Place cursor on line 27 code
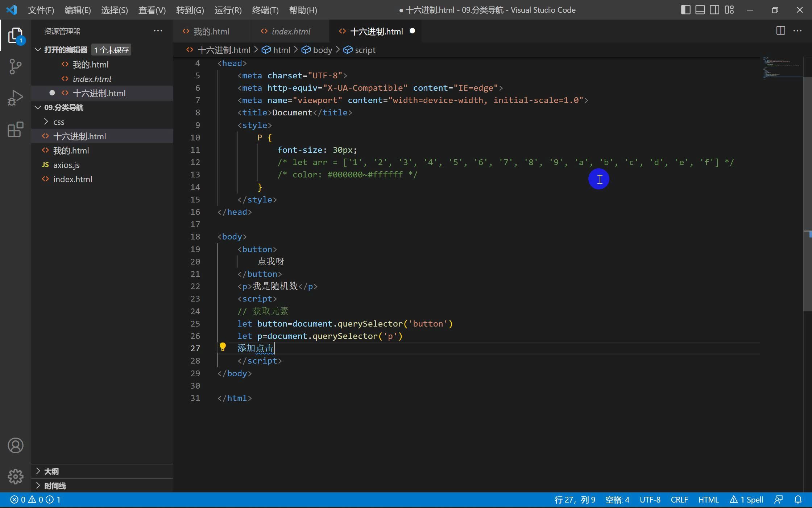This screenshot has width=812, height=508. tap(256, 348)
